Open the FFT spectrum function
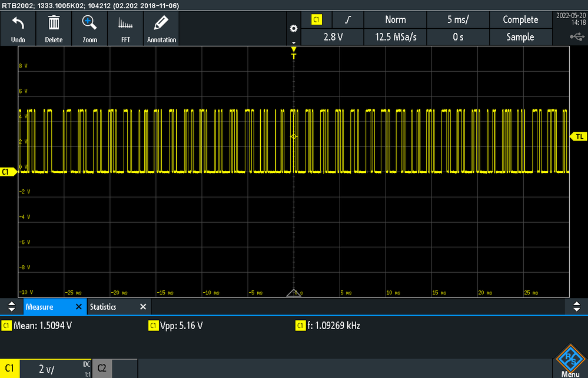This screenshot has width=588, height=378. pyautogui.click(x=125, y=29)
